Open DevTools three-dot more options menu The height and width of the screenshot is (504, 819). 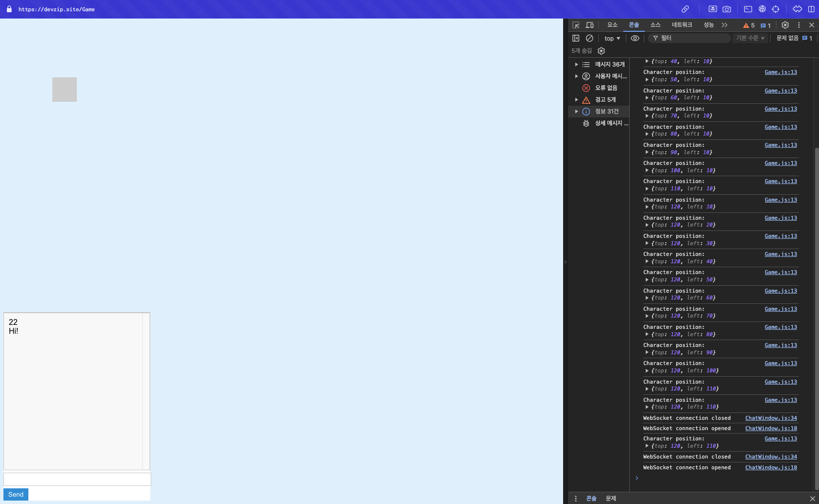(799, 25)
